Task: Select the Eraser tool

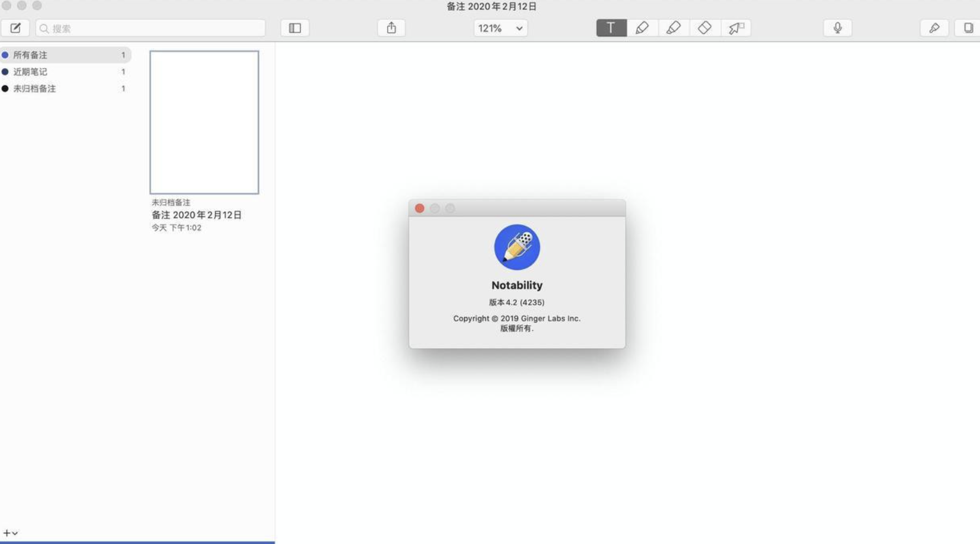Action: click(704, 28)
